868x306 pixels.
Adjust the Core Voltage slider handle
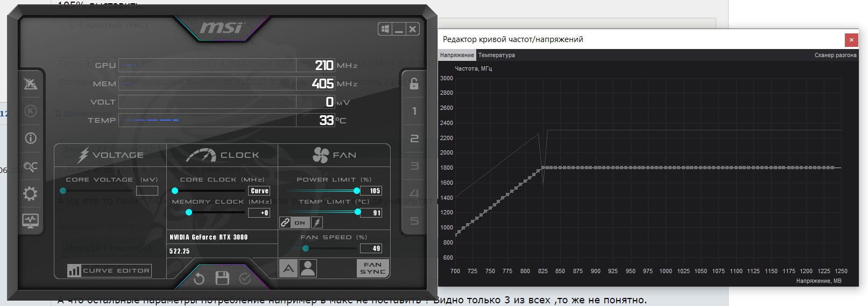click(63, 191)
